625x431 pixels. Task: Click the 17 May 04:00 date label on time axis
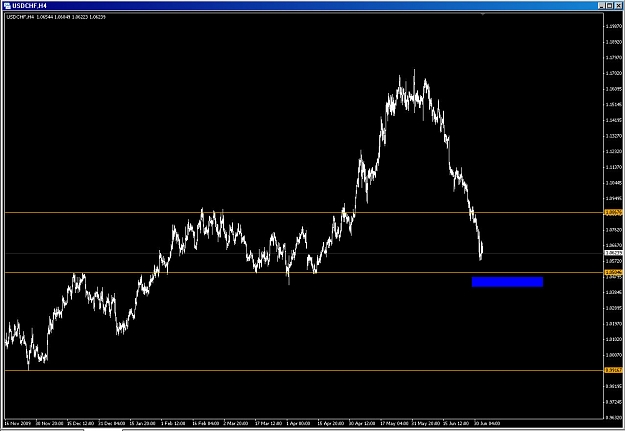(x=394, y=423)
